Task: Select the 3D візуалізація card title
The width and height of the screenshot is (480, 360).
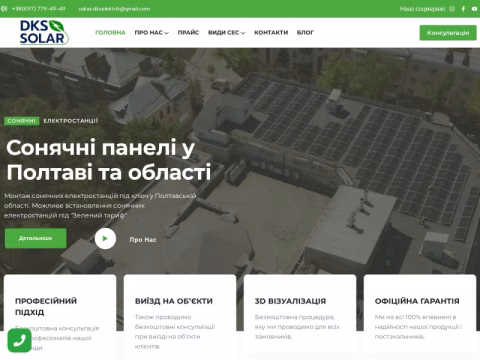Action: 290,301
